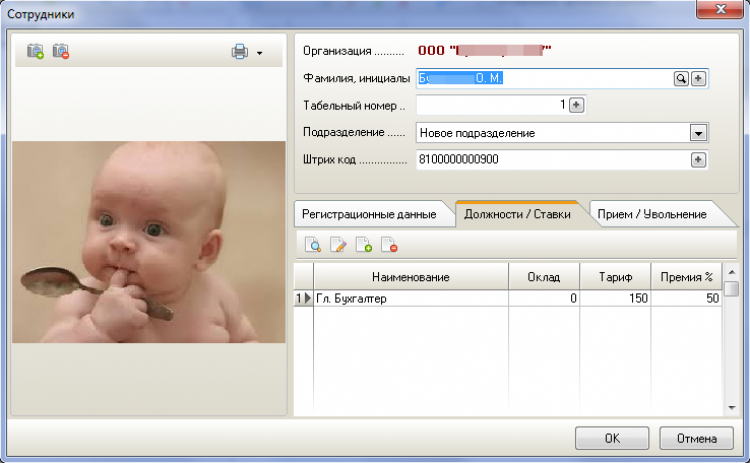The image size is (750, 463).
Task: Select the Гл. Бухгалтер row
Action: click(508, 298)
